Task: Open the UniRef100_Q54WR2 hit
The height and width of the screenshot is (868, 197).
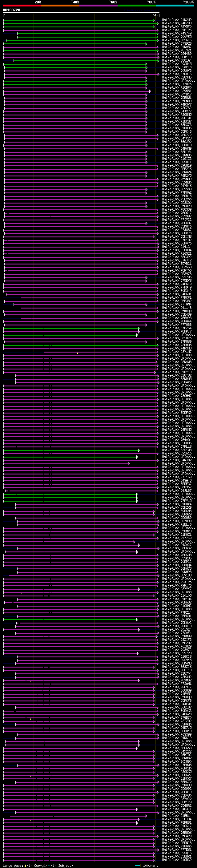Action: coord(177,805)
